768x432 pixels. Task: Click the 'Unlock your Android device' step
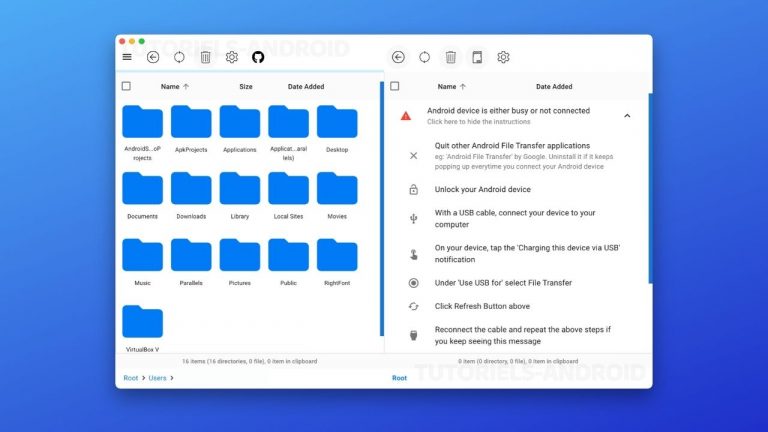[x=482, y=190]
